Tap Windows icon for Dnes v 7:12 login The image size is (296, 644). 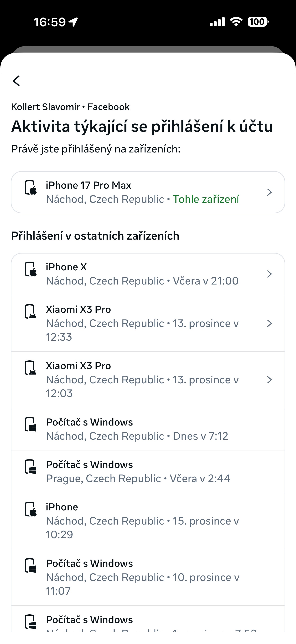tap(31, 424)
